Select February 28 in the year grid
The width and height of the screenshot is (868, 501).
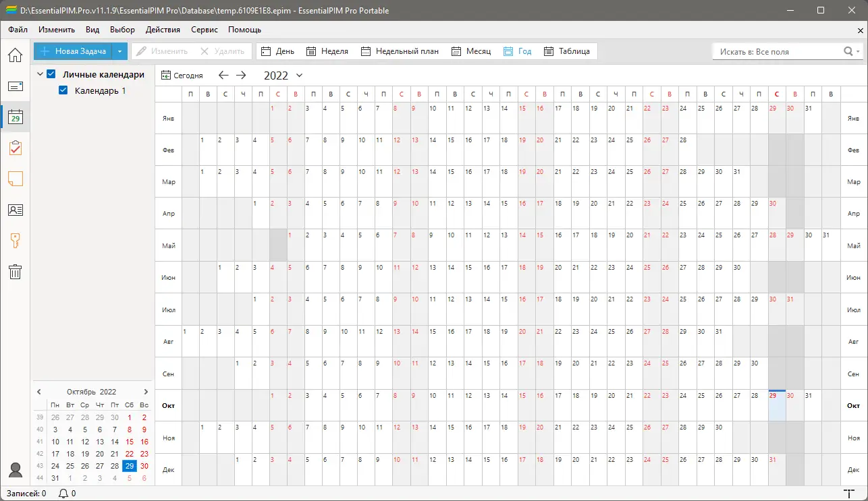point(687,150)
